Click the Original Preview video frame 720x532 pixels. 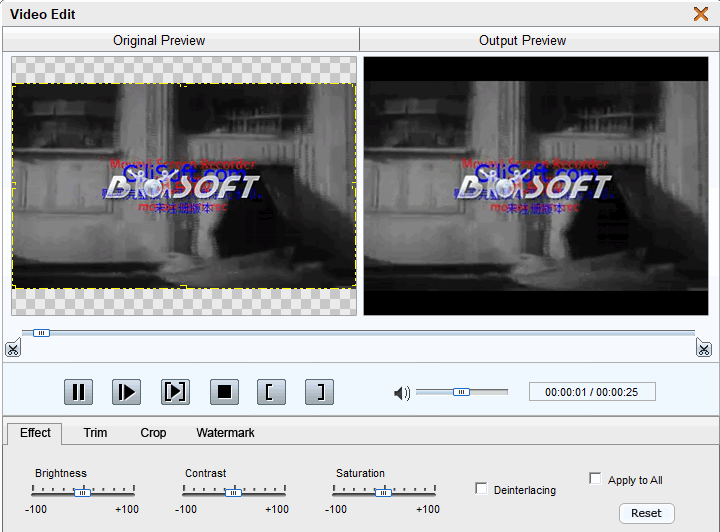click(184, 186)
